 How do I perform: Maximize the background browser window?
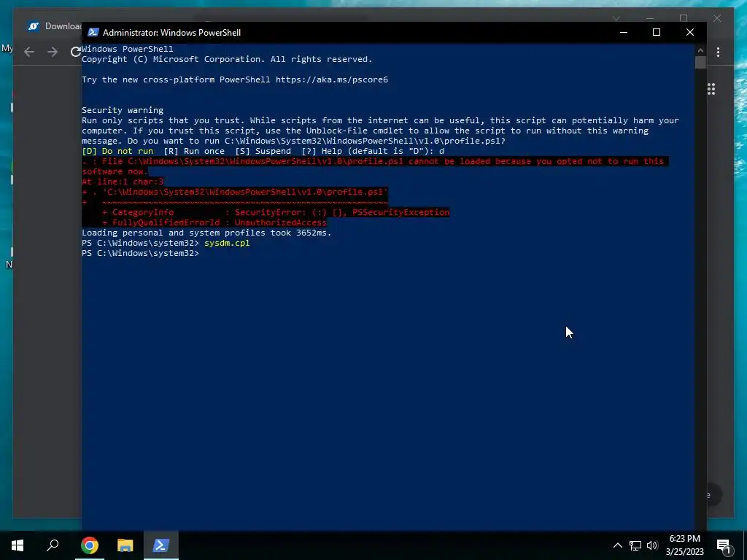[x=683, y=18]
